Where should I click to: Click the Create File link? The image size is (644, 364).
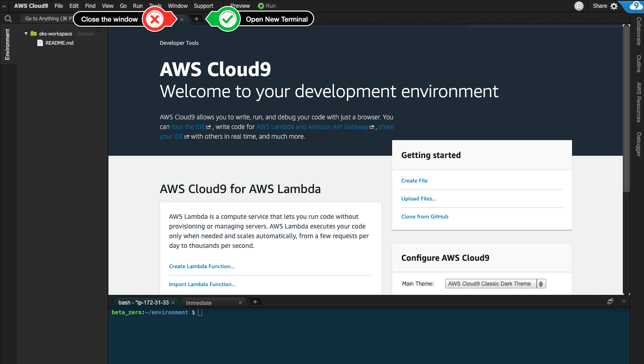click(x=414, y=181)
